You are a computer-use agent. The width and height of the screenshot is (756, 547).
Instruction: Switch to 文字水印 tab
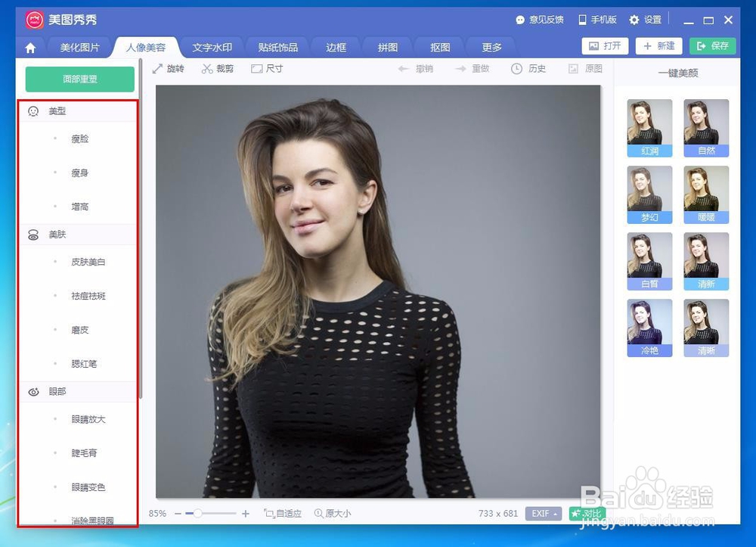[x=212, y=48]
